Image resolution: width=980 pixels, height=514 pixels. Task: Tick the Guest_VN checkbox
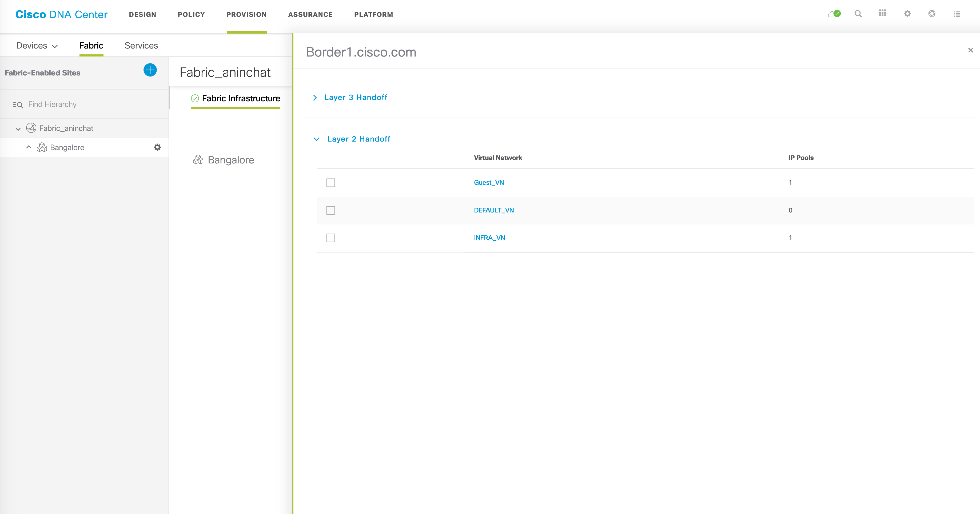[x=330, y=183]
